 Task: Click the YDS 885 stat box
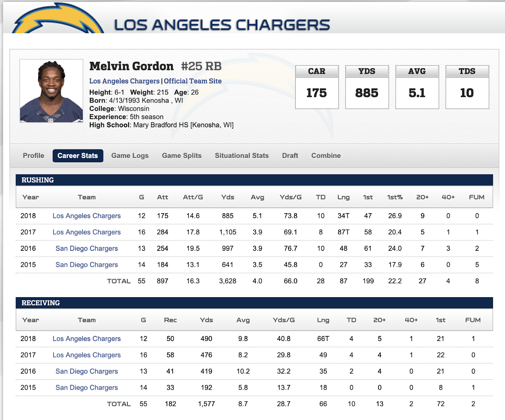[367, 87]
